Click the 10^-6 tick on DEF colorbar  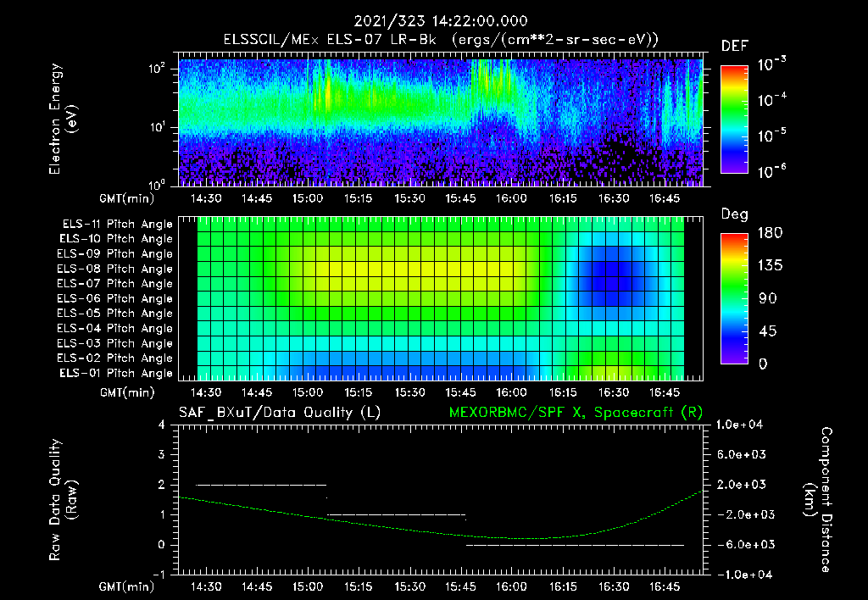(771, 171)
